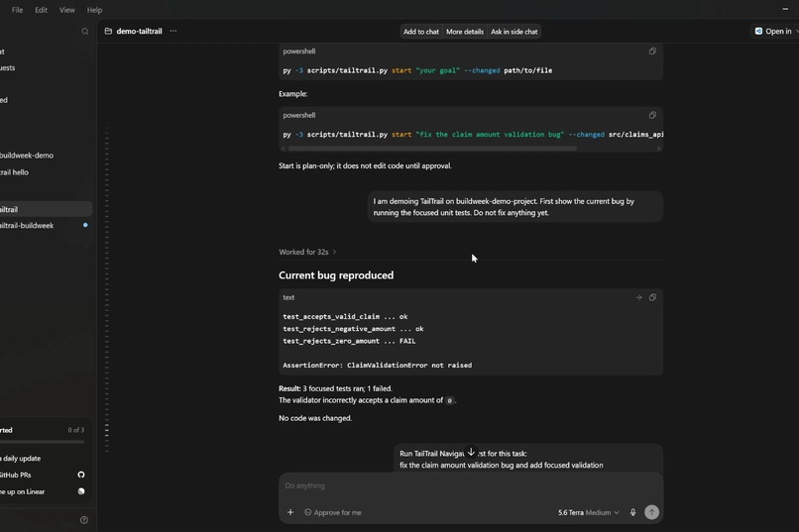Click 'AssertionError: ClaimValidationError not raised' line
The image size is (799, 532).
pyautogui.click(x=377, y=366)
